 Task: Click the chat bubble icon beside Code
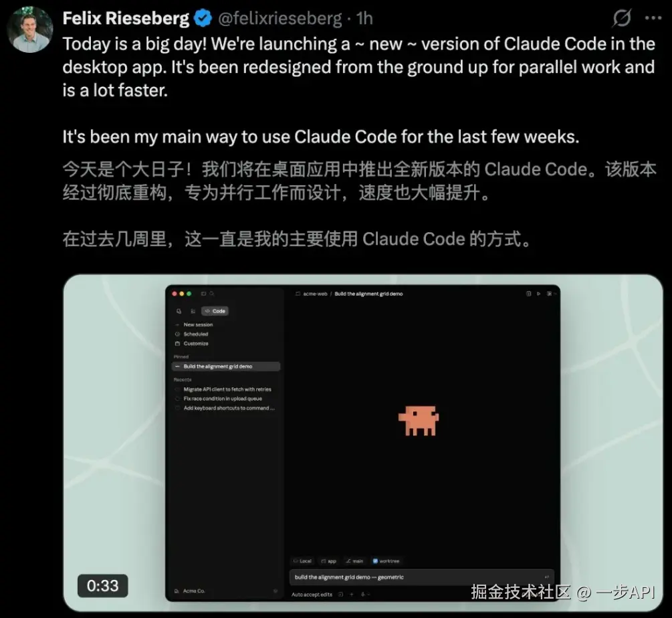click(x=179, y=311)
